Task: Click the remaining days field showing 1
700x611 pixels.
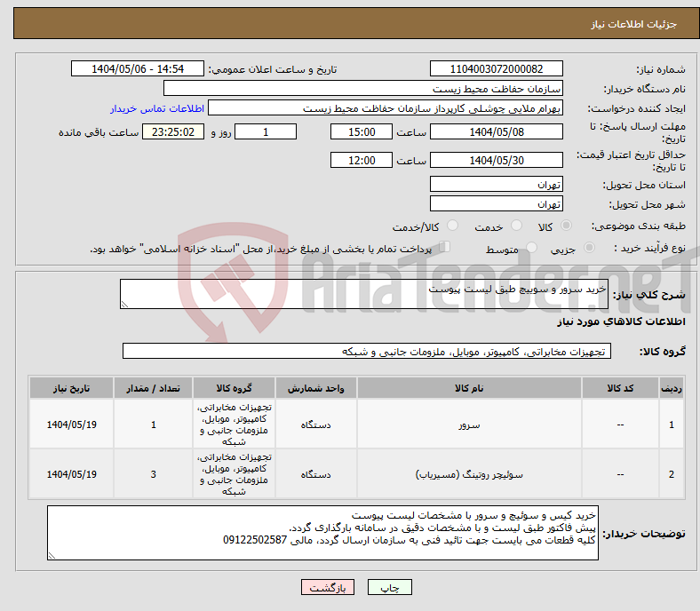Action: tap(266, 131)
